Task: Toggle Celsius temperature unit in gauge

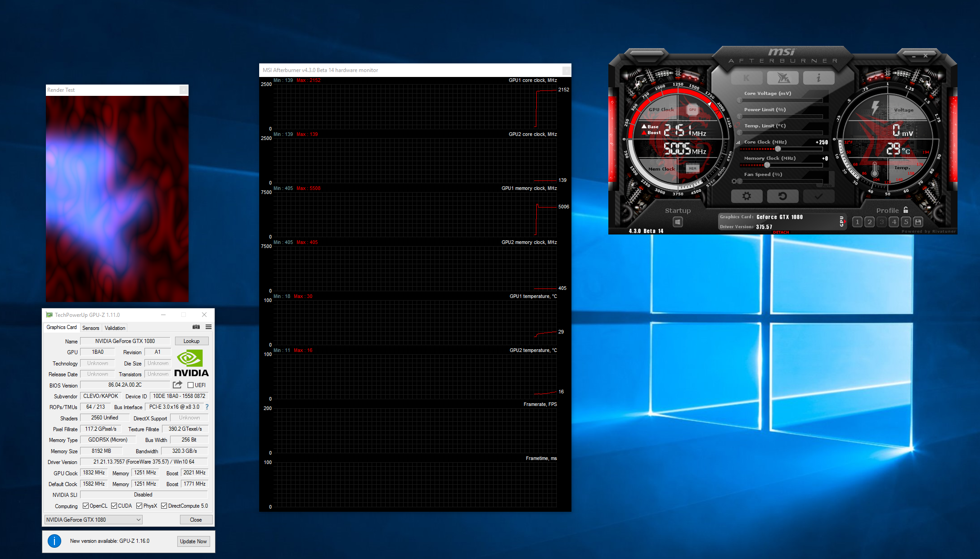Action: coord(906,151)
